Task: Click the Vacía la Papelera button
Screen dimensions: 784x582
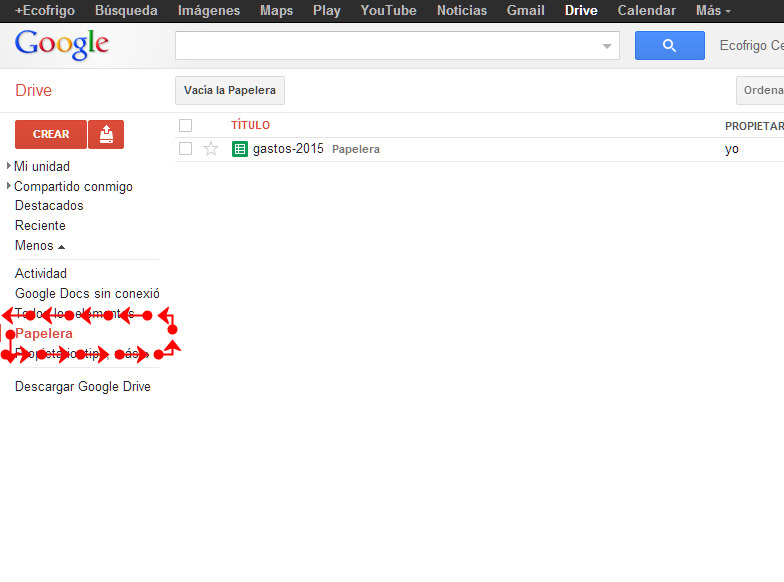Action: tap(230, 90)
